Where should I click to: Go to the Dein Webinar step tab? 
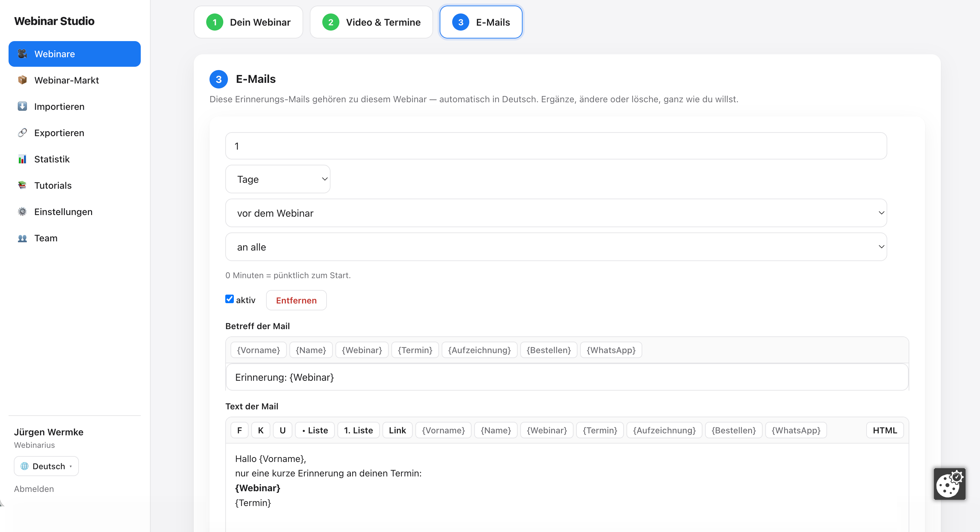click(x=248, y=22)
